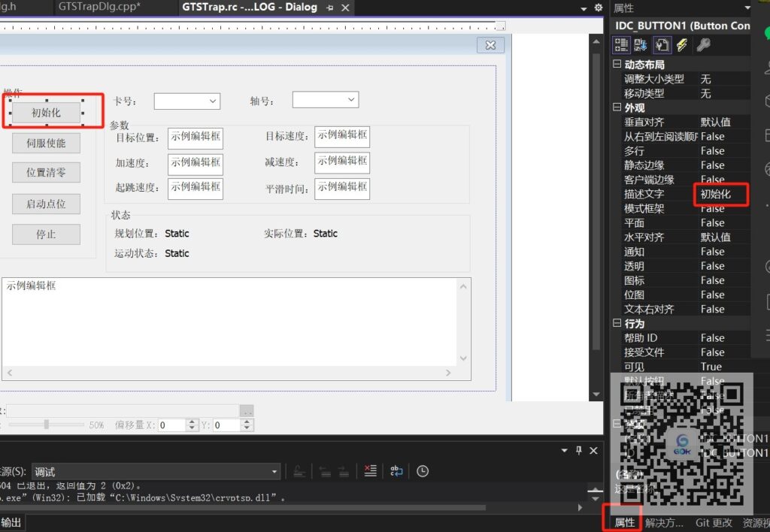Switch to the 解决方... panel tab
The image size is (770, 532).
coord(664,523)
